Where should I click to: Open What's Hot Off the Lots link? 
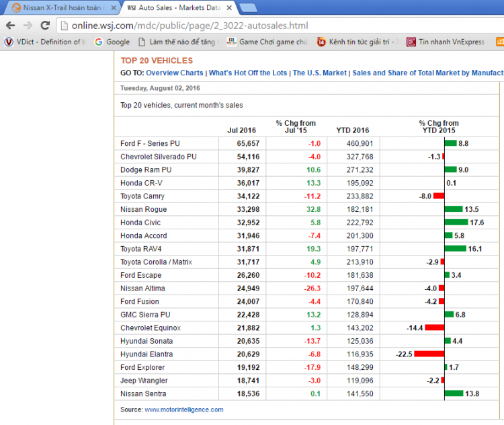[248, 73]
